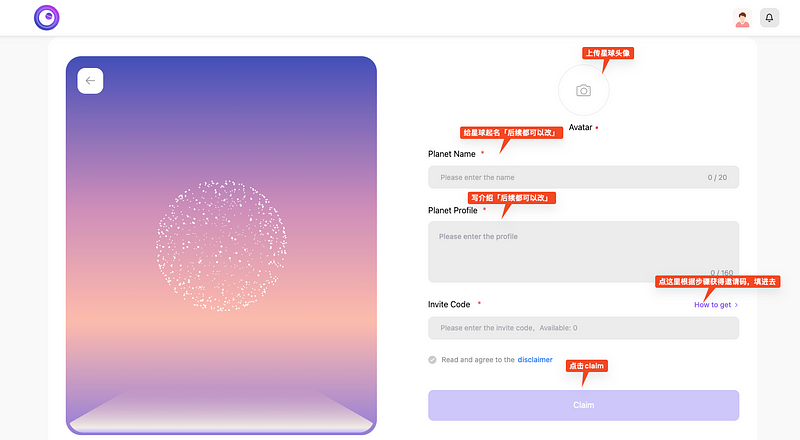
Task: Open the notifications bell
Action: (769, 17)
